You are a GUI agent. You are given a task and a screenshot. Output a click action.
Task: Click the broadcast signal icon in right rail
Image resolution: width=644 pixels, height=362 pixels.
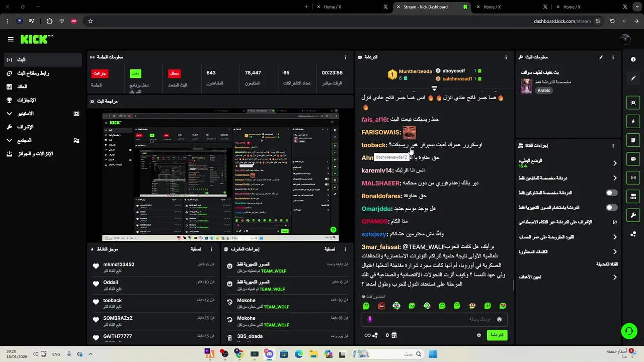pyautogui.click(x=633, y=177)
